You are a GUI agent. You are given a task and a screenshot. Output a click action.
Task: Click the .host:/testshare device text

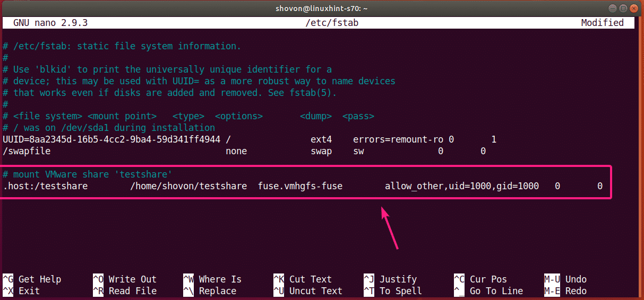45,186
